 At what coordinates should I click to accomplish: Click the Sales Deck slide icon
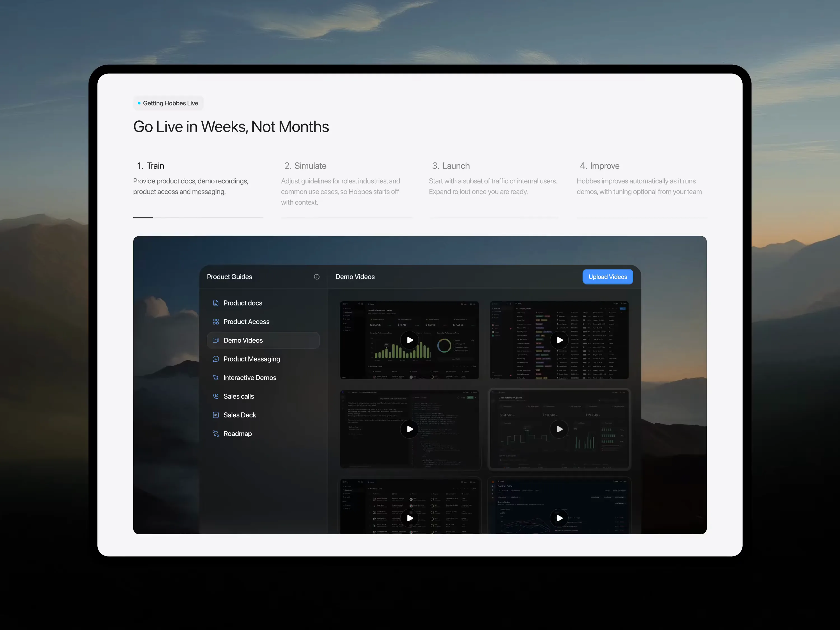pyautogui.click(x=216, y=415)
